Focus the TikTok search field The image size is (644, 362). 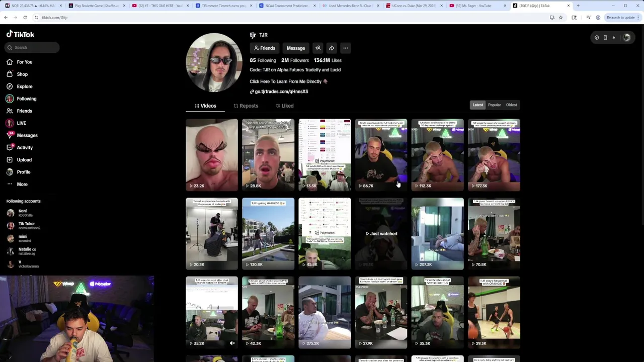pyautogui.click(x=32, y=47)
